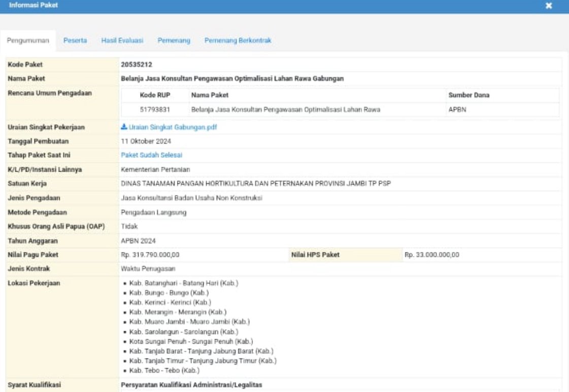The width and height of the screenshot is (569, 392).
Task: Select the Pemenang tab
Action: point(174,41)
